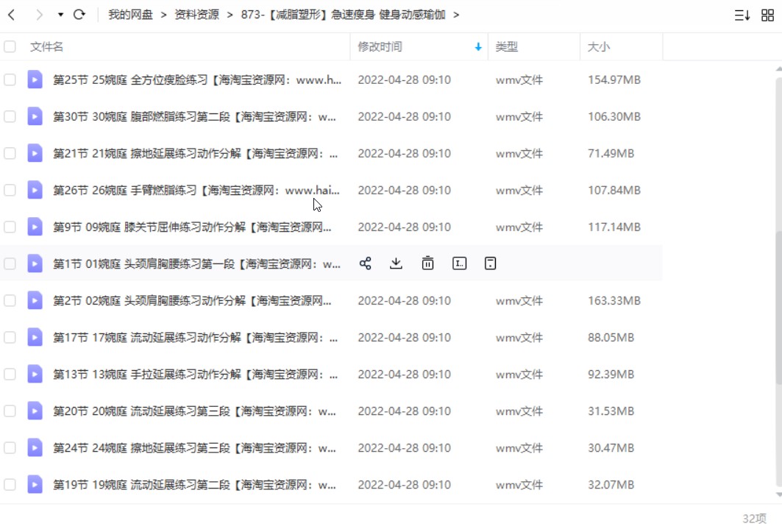Click the vertical scrollbar thumb of file list
This screenshot has height=532, width=782.
(x=778, y=307)
